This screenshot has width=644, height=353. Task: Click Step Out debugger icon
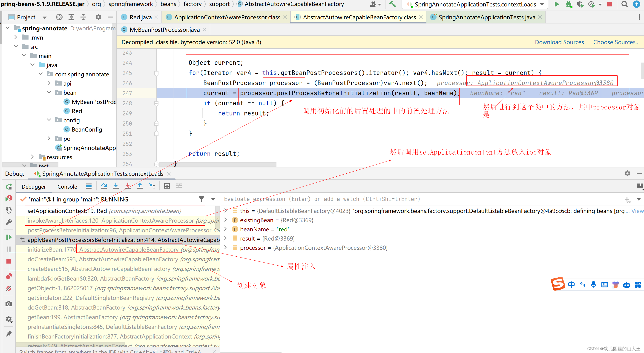pyautogui.click(x=140, y=186)
